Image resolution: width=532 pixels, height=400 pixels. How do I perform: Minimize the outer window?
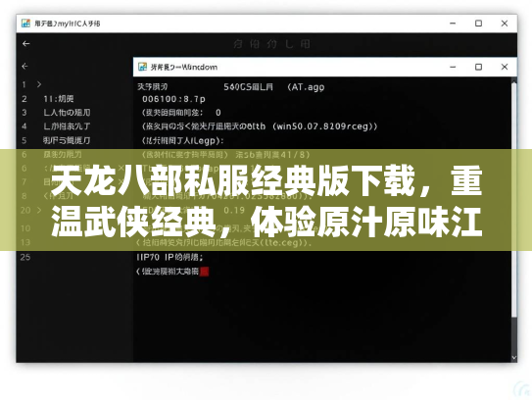[453, 24]
